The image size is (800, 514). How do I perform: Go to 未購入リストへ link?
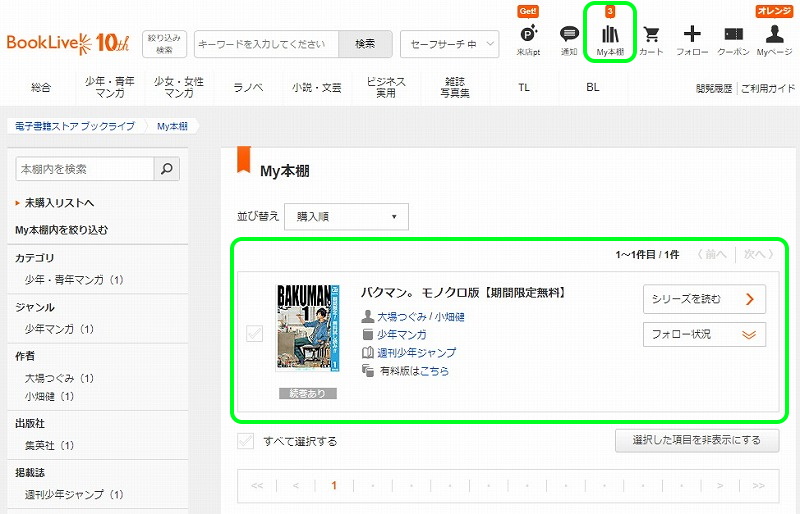pos(59,203)
